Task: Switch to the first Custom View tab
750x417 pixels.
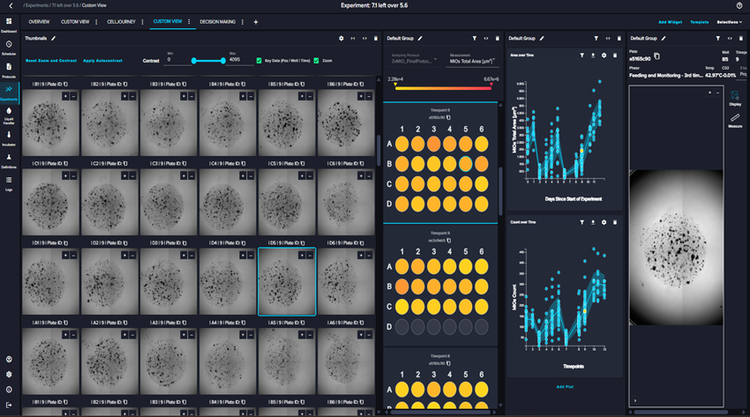Action: [x=75, y=22]
